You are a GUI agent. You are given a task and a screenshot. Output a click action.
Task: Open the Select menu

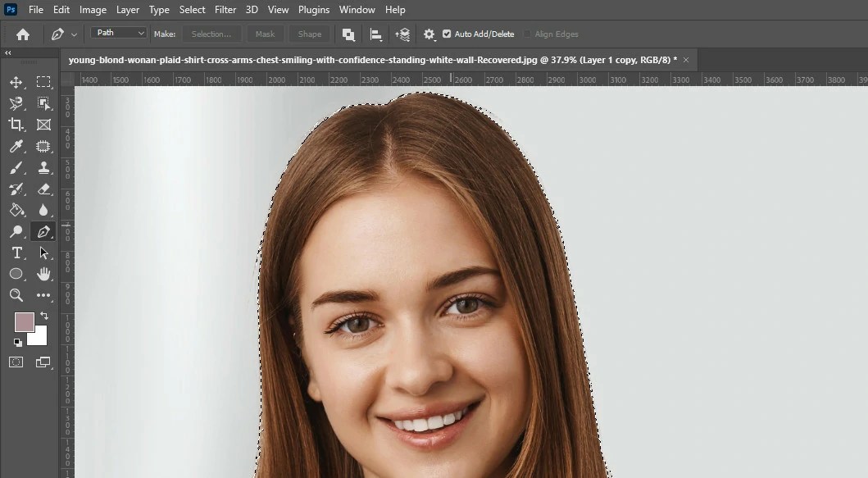[x=191, y=10]
